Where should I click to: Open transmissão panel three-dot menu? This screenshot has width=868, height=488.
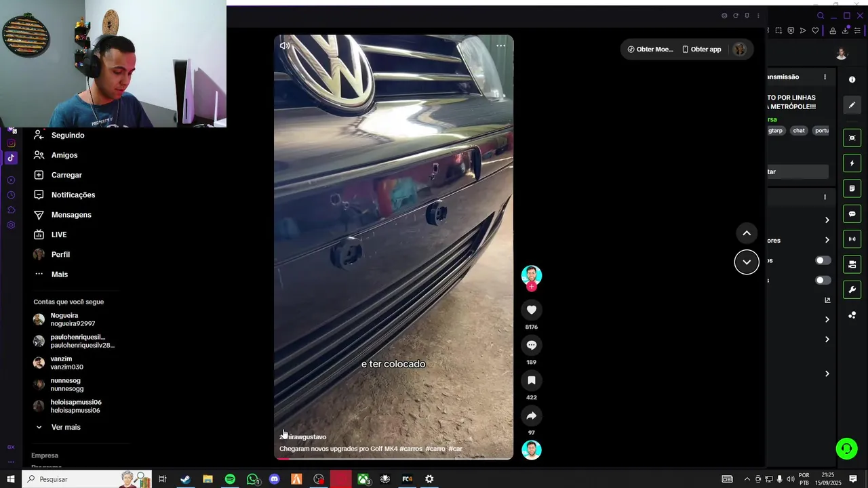pyautogui.click(x=825, y=77)
